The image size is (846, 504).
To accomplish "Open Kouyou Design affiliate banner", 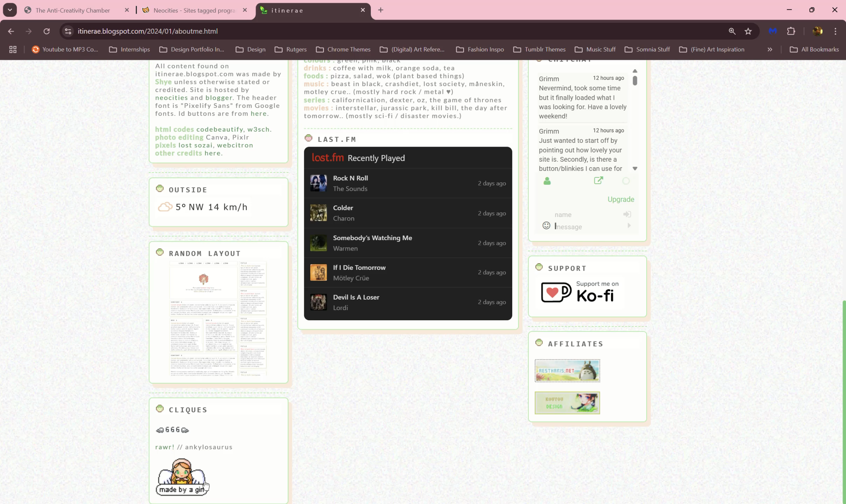I will click(567, 403).
